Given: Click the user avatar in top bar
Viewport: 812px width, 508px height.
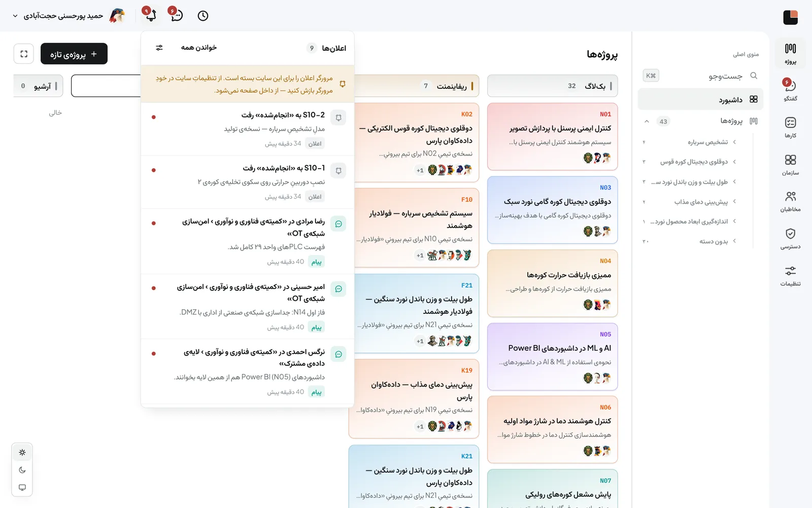Looking at the screenshot, I should tap(117, 16).
